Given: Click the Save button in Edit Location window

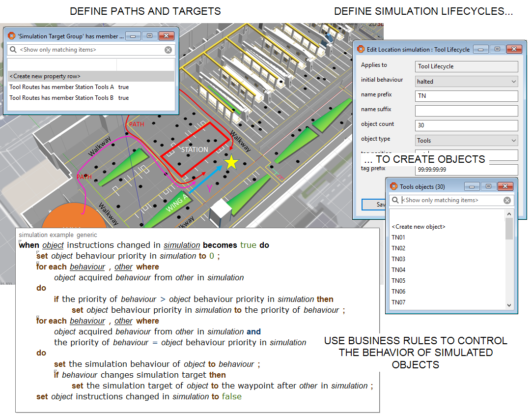Looking at the screenshot, I should [x=373, y=205].
